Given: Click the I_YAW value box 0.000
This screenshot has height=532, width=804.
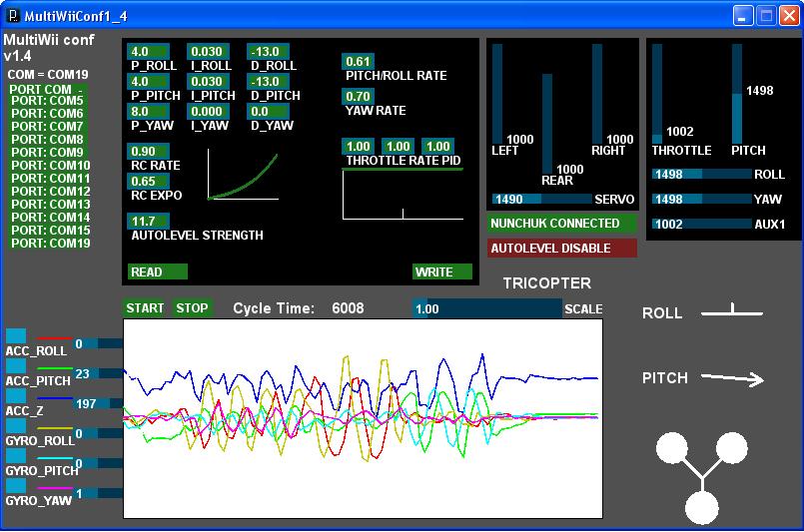Looking at the screenshot, I should [208, 111].
